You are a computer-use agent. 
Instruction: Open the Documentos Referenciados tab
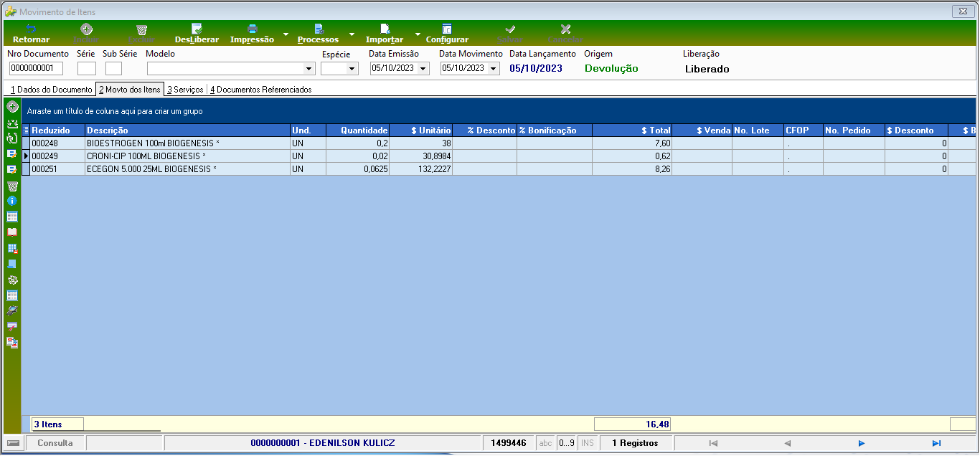pos(261,90)
